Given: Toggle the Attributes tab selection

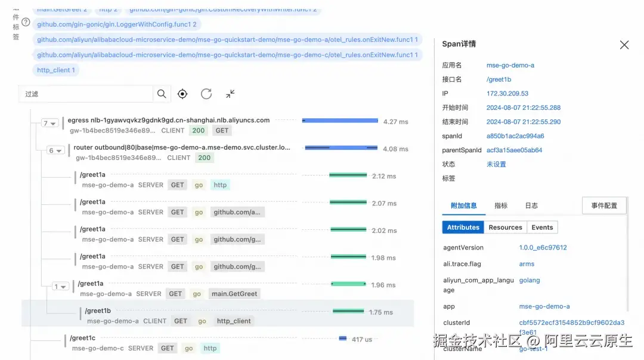Looking at the screenshot, I should pos(463,227).
